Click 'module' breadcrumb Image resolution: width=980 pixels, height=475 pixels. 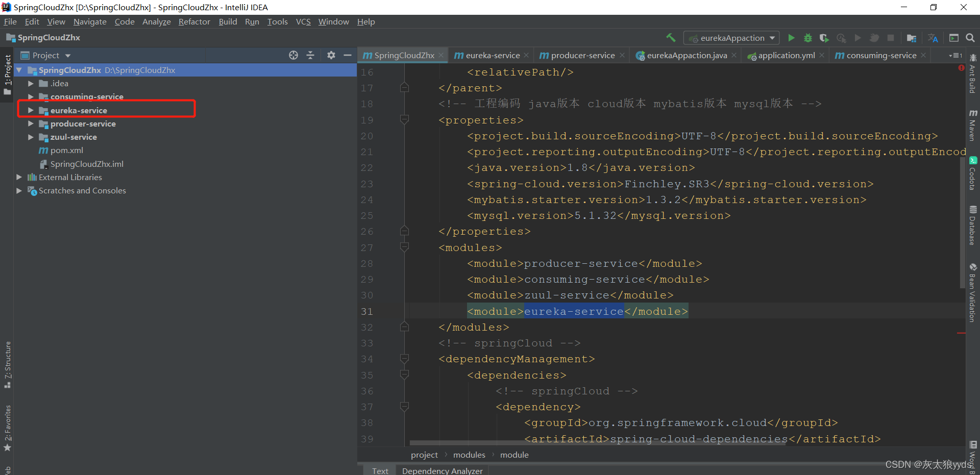(514, 455)
